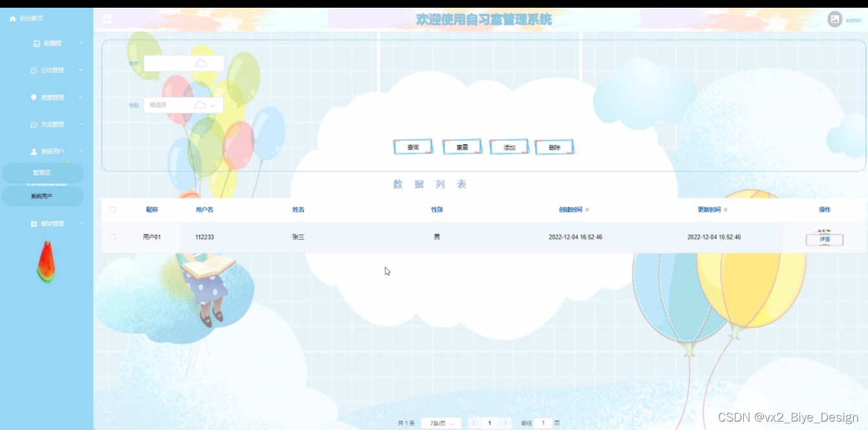Image resolution: width=868 pixels, height=430 pixels.
Task: Expand the 资源管理 menu chevron
Action: 81,98
